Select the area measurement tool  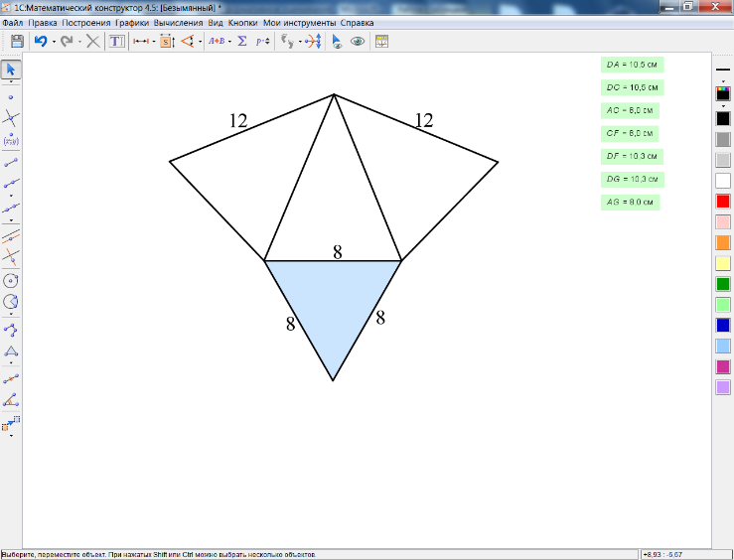[x=167, y=41]
